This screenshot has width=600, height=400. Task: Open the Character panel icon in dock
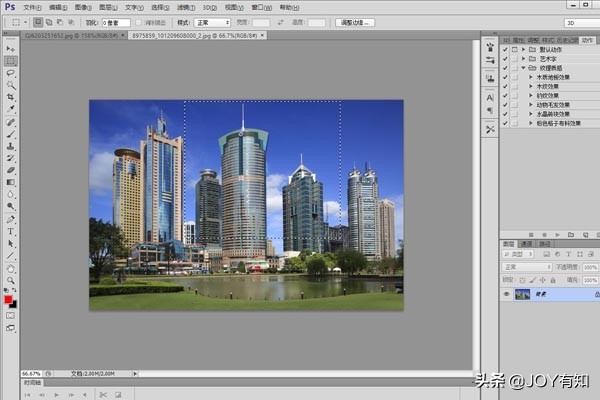coord(490,98)
